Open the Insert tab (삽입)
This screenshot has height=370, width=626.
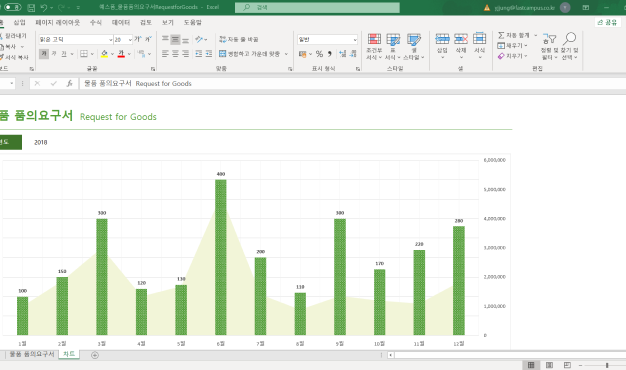point(19,22)
